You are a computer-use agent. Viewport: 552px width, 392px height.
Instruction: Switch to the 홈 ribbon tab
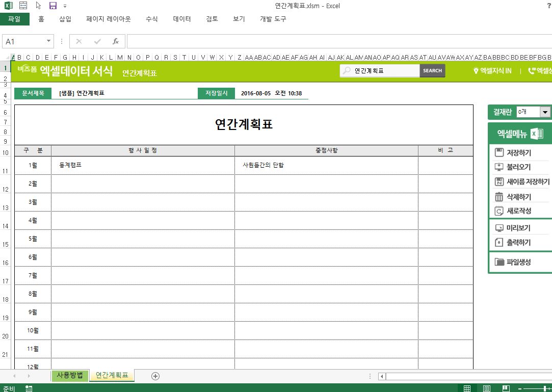coord(41,19)
